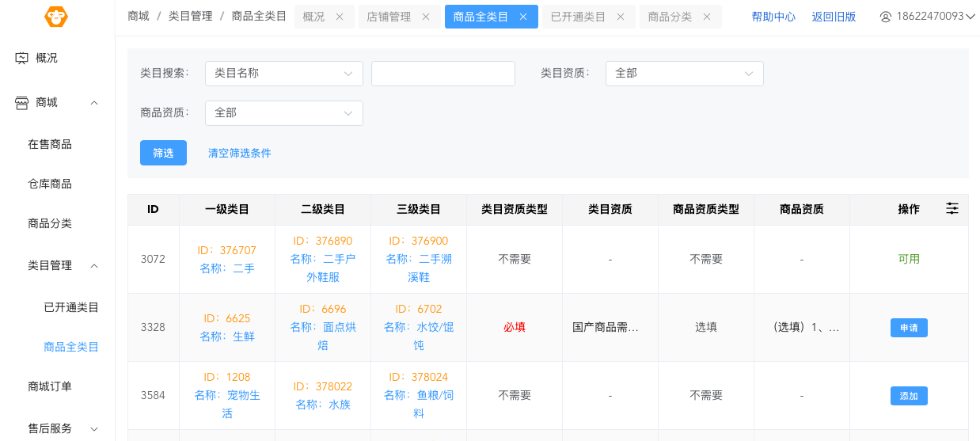The width and height of the screenshot is (980, 441).
Task: Expand the 售后服务 sidebar menu
Action: coord(94,428)
